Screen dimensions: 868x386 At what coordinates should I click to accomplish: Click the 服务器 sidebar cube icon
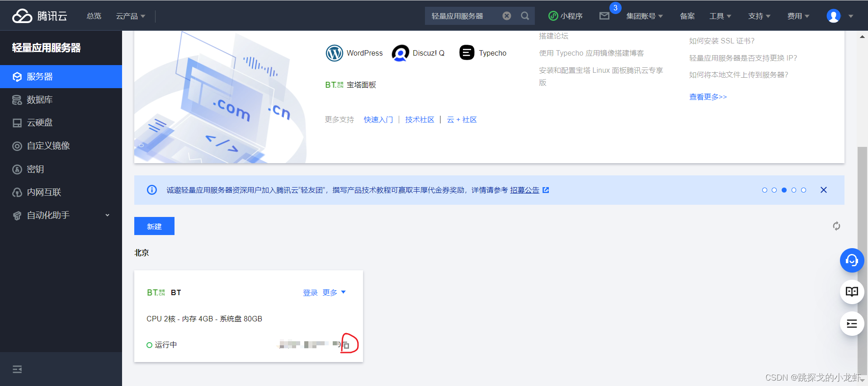click(x=17, y=77)
